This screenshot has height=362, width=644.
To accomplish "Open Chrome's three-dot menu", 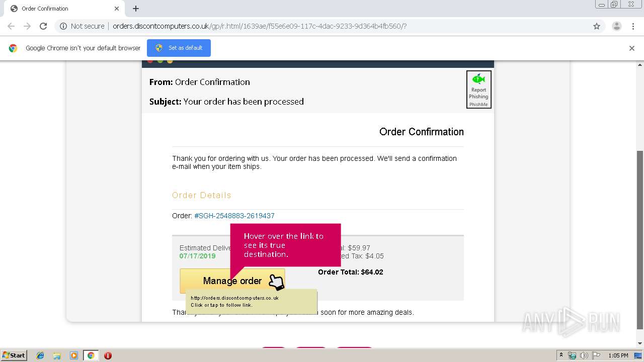I will point(633,26).
